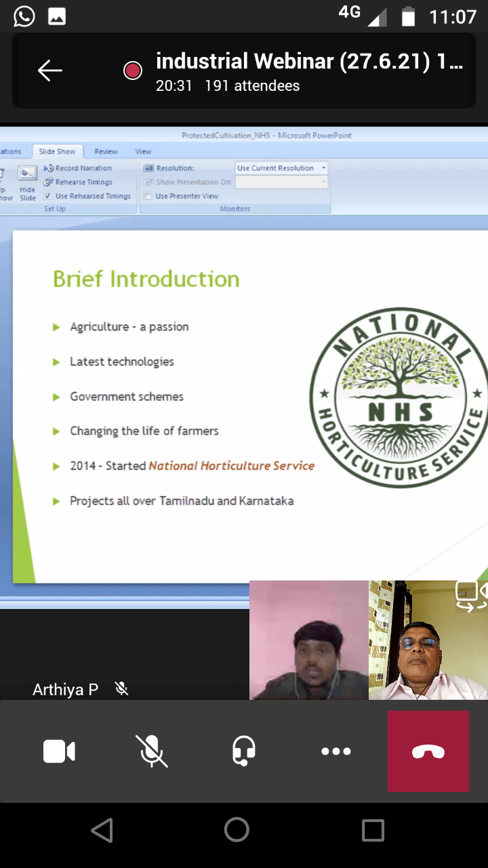Click the NHS tree logo on slide
This screenshot has height=868, width=488.
pyautogui.click(x=399, y=398)
